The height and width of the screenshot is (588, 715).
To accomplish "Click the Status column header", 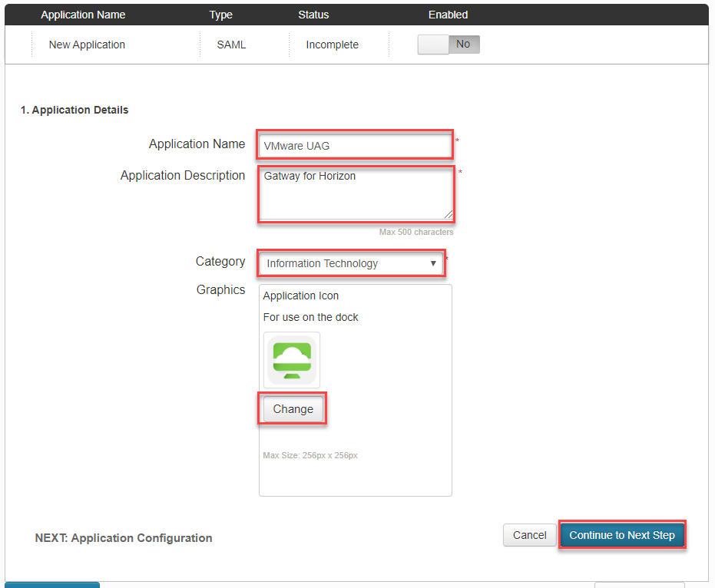I will 313,15.
